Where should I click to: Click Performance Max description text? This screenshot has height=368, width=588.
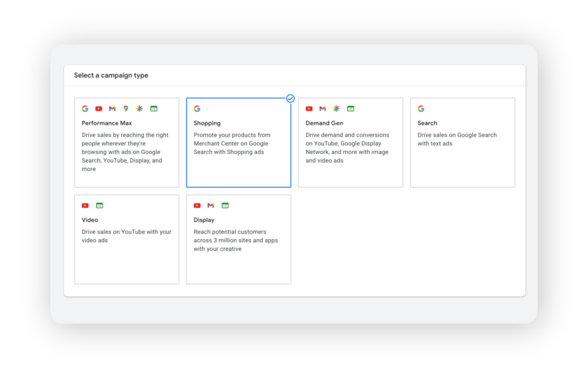(125, 152)
